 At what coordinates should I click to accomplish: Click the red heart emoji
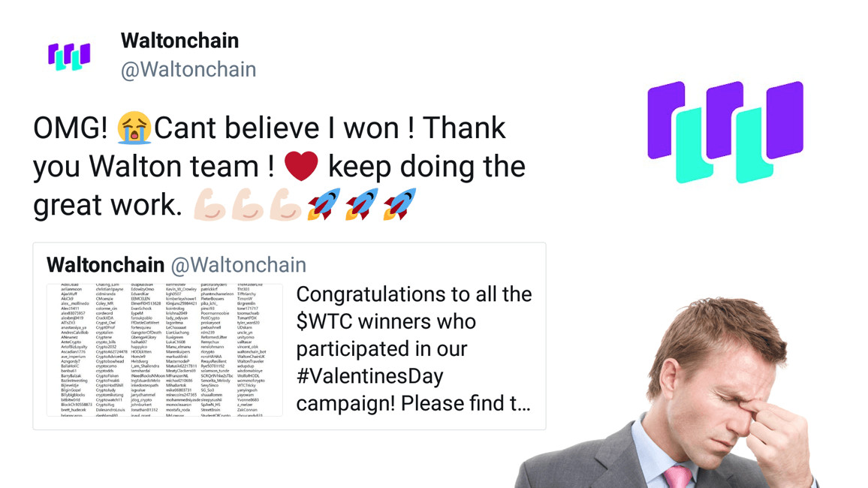click(x=302, y=166)
